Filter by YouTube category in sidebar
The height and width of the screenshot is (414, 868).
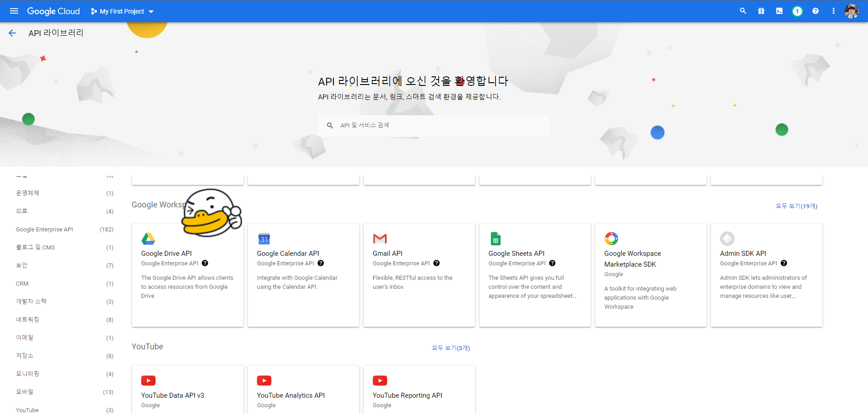pyautogui.click(x=65, y=409)
